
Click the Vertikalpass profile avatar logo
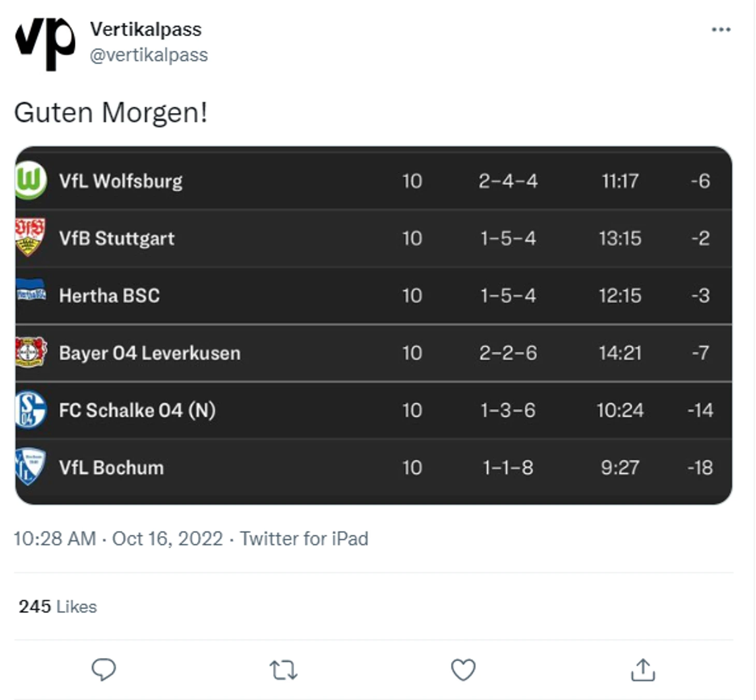pos(46,43)
